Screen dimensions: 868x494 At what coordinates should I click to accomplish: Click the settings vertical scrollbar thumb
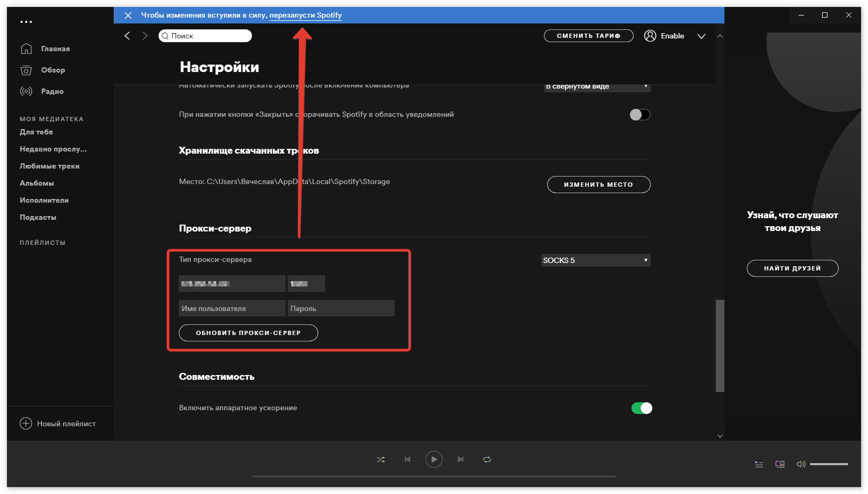pos(720,346)
